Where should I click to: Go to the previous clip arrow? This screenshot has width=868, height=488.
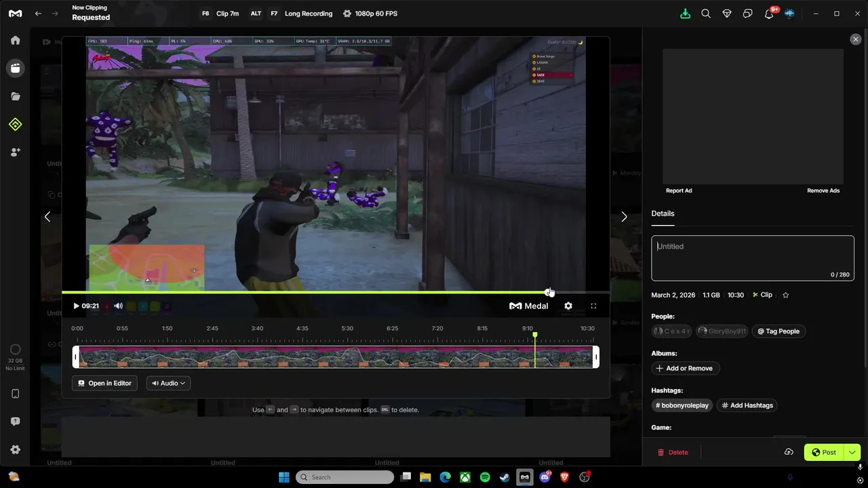click(x=47, y=217)
